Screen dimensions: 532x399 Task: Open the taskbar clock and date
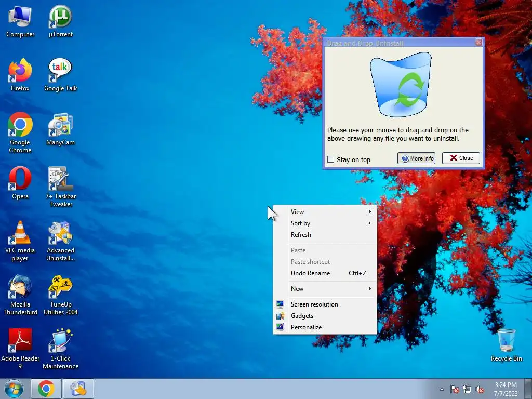point(506,389)
